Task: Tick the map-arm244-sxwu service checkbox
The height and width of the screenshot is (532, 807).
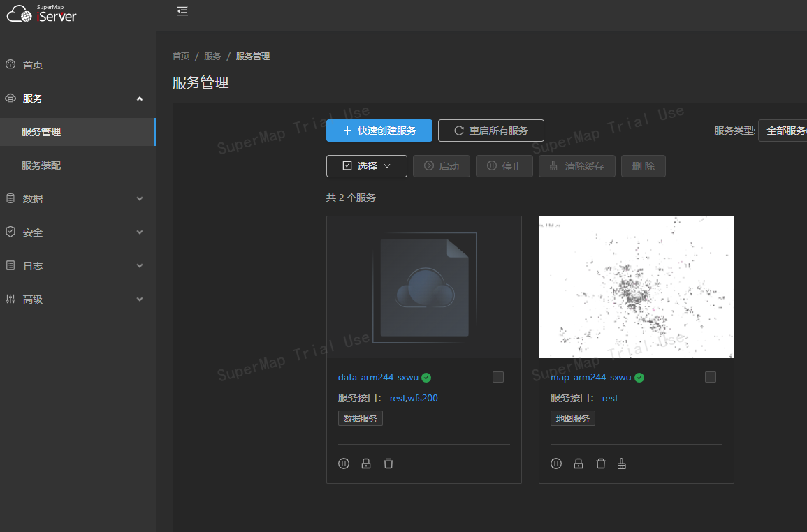Action: (711, 377)
